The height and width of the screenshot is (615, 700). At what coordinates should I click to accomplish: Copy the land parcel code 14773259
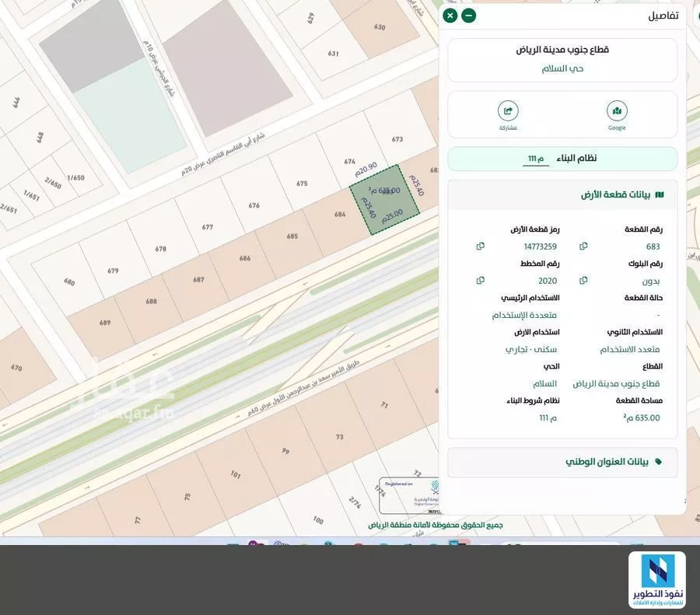[480, 246]
